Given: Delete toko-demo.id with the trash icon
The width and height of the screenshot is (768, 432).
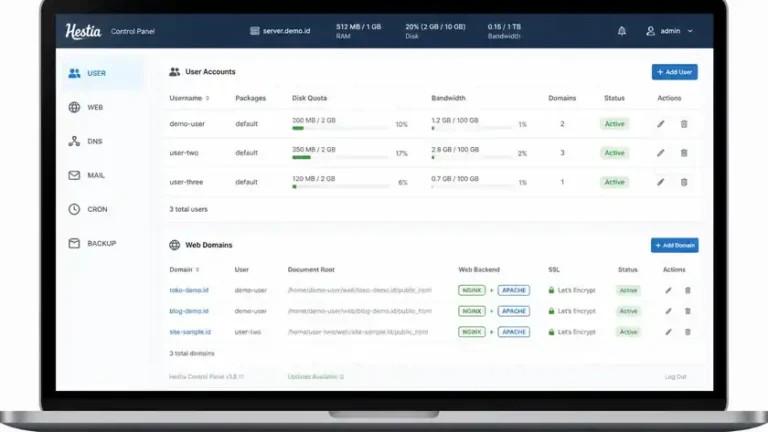Looking at the screenshot, I should [x=688, y=290].
